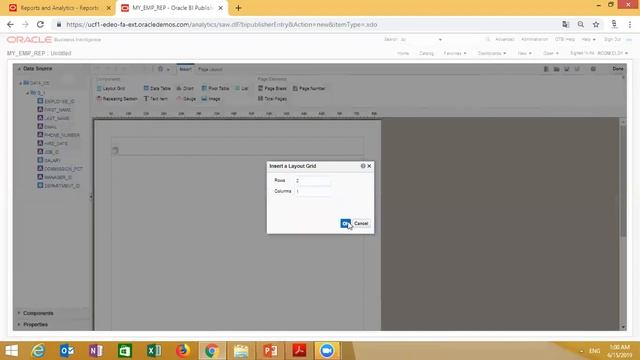Open a new browser tab

pos(238,8)
